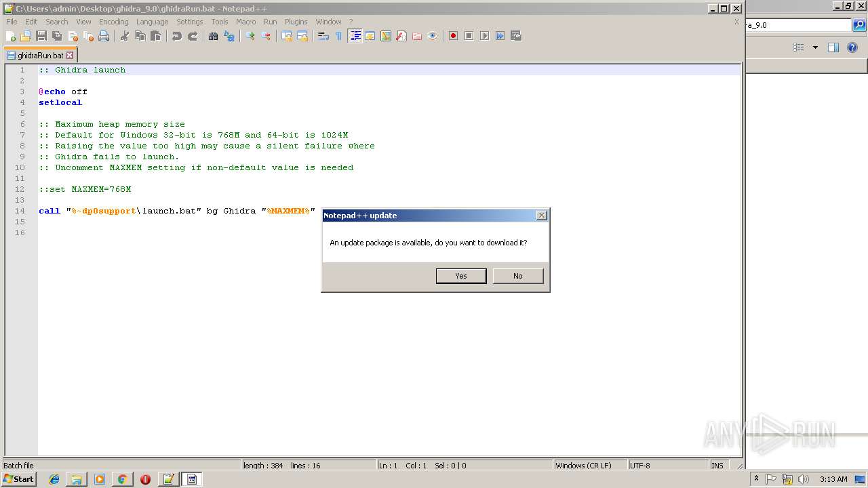This screenshot has height=488, width=868.
Task: Open the ? help menu
Action: point(351,22)
